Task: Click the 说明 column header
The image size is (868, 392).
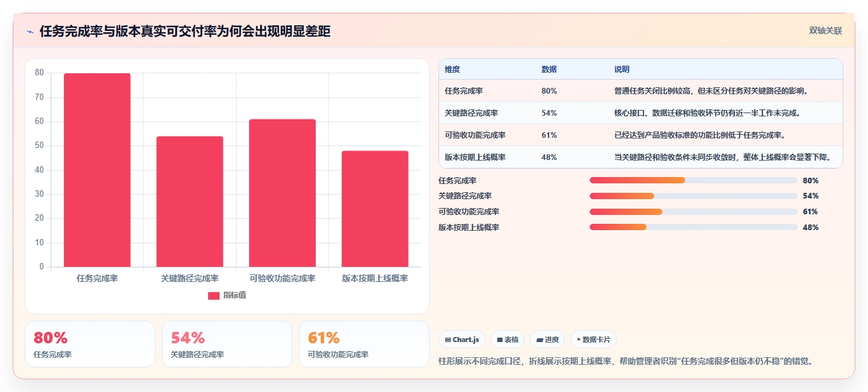Action: pos(622,70)
